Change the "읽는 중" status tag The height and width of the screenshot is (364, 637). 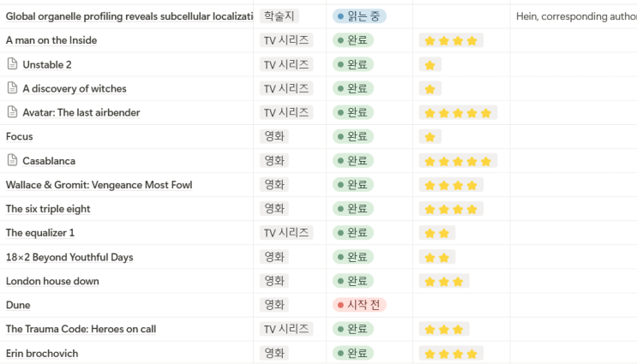(x=359, y=16)
